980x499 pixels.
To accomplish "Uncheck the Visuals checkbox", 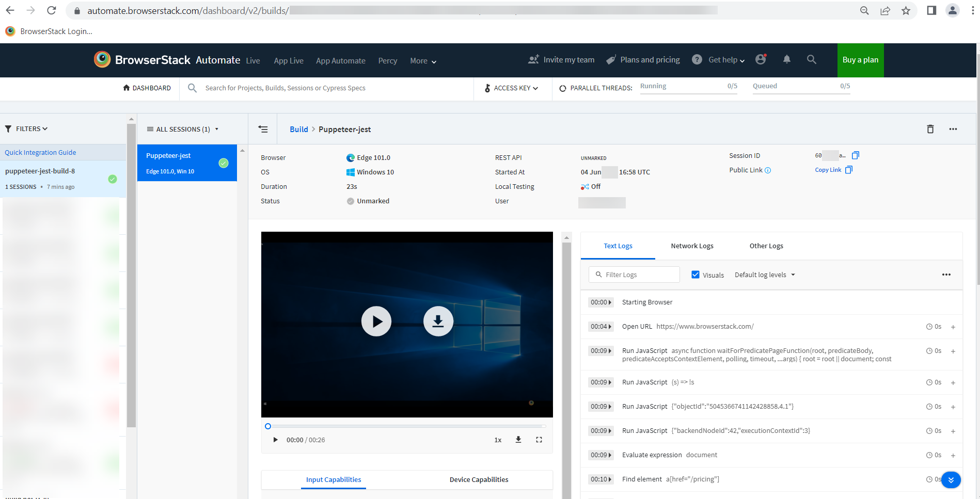I will pyautogui.click(x=695, y=275).
